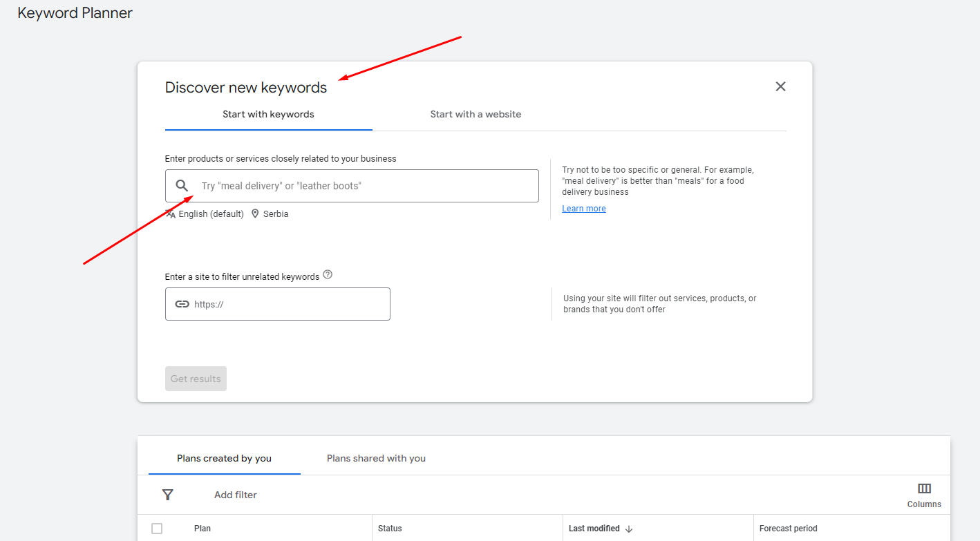Select the Start with keywords tab
Viewport: 980px width, 541px height.
point(268,114)
